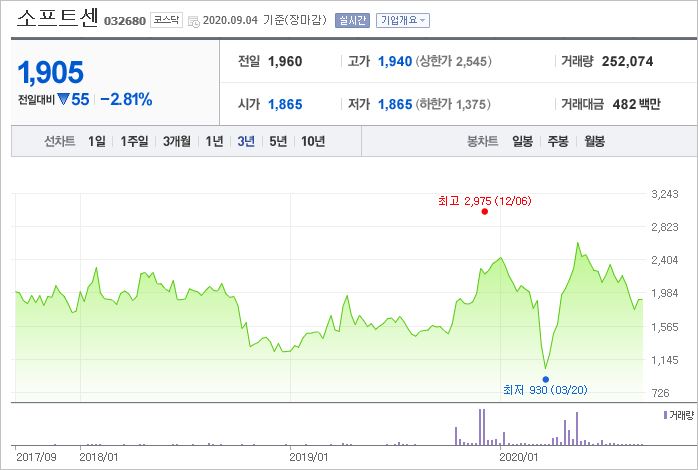Click the stock code 032680

(x=125, y=21)
